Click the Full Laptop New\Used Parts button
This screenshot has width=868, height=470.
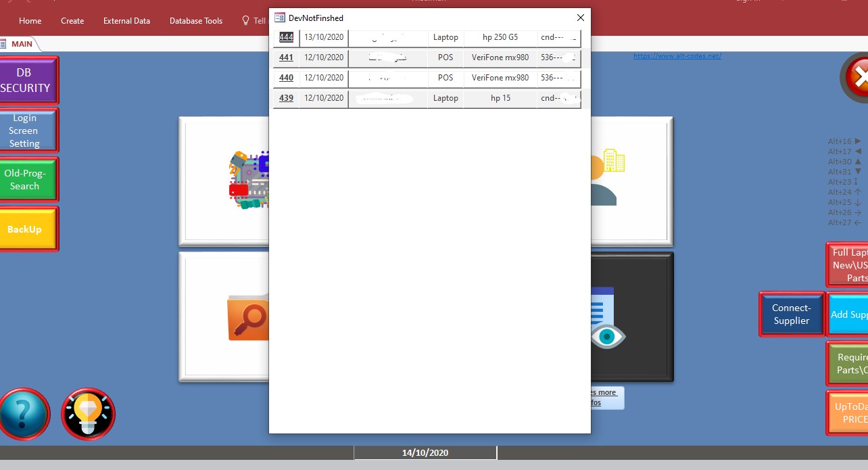point(848,265)
